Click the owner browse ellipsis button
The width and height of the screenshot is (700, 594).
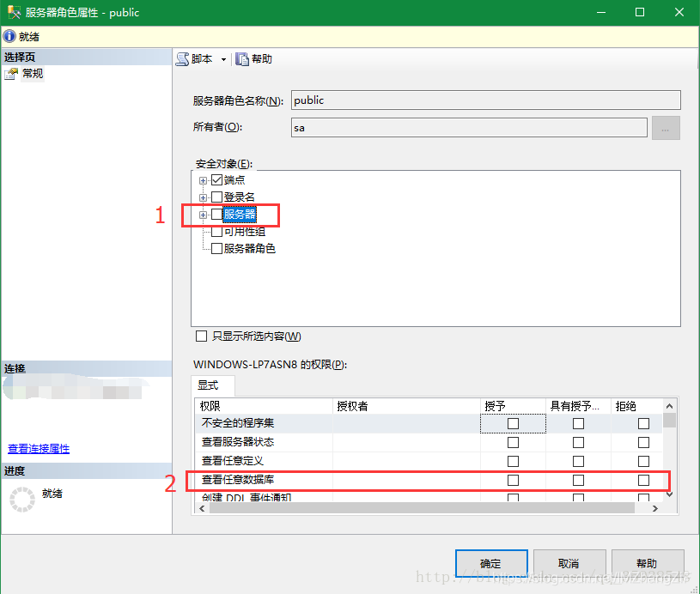coord(666,128)
